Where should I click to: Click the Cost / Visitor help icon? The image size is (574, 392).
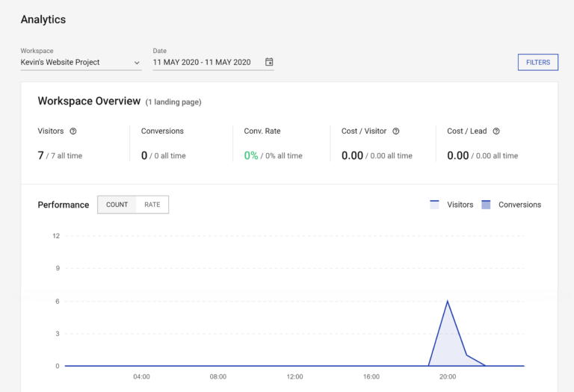(396, 131)
